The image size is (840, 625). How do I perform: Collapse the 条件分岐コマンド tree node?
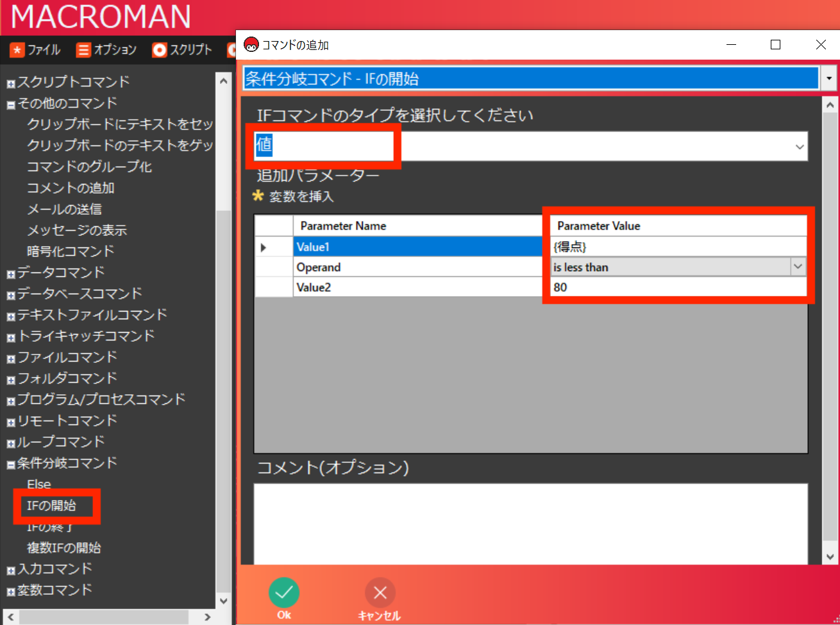[x=11, y=464]
